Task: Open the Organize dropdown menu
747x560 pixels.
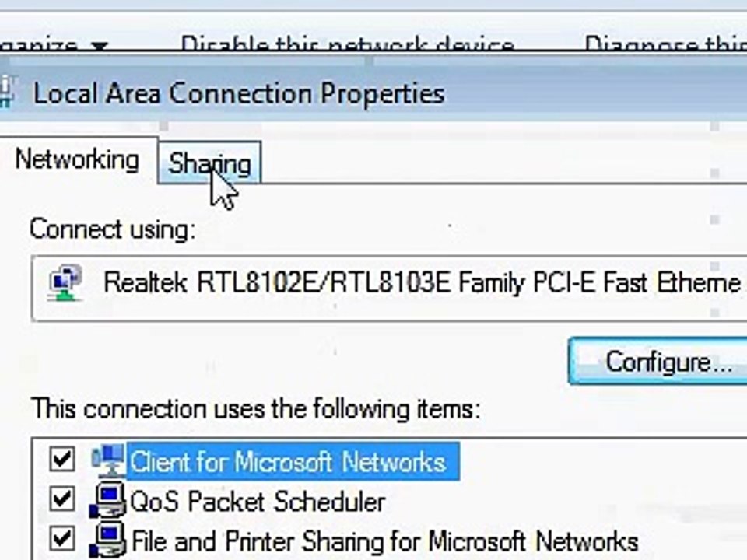Action: tap(54, 45)
